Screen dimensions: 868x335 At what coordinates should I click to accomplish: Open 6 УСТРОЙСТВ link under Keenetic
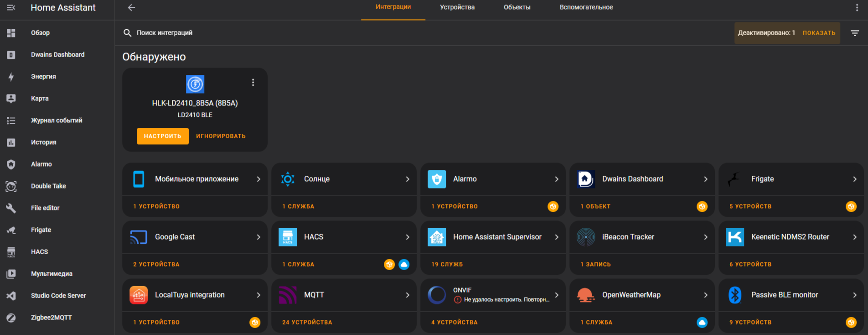750,264
